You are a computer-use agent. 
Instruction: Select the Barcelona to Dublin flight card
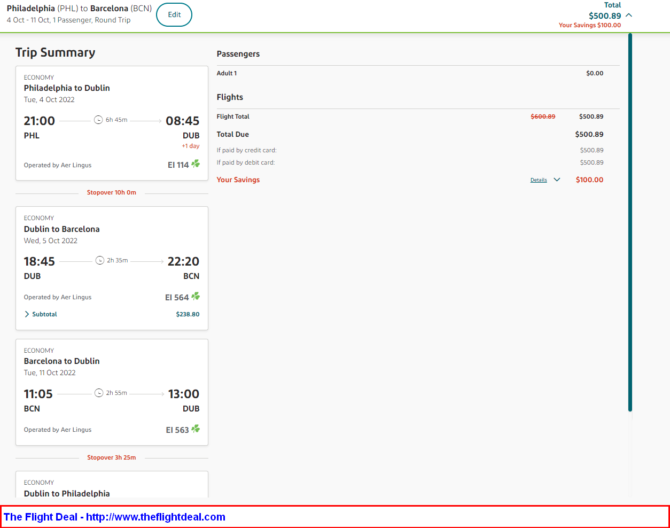(111, 392)
